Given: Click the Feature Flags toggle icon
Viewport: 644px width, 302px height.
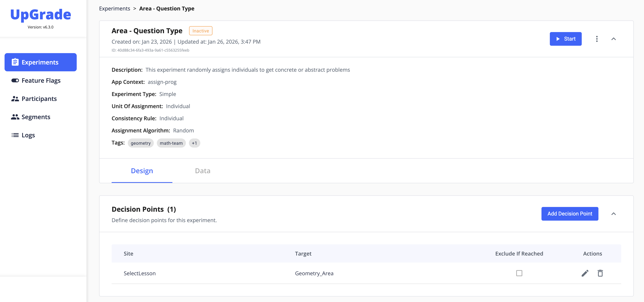Looking at the screenshot, I should 15,80.
